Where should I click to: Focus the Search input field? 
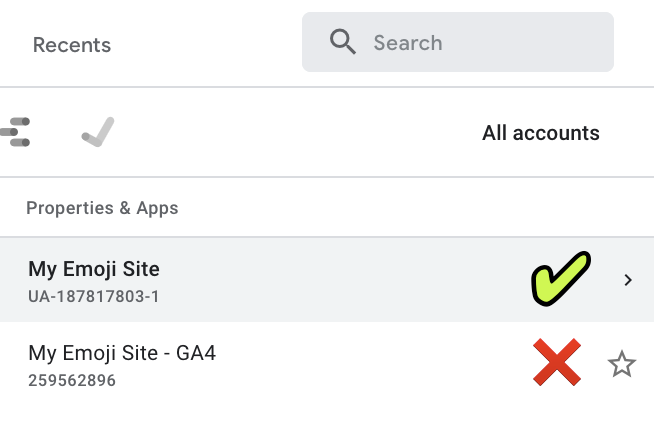pyautogui.click(x=480, y=42)
